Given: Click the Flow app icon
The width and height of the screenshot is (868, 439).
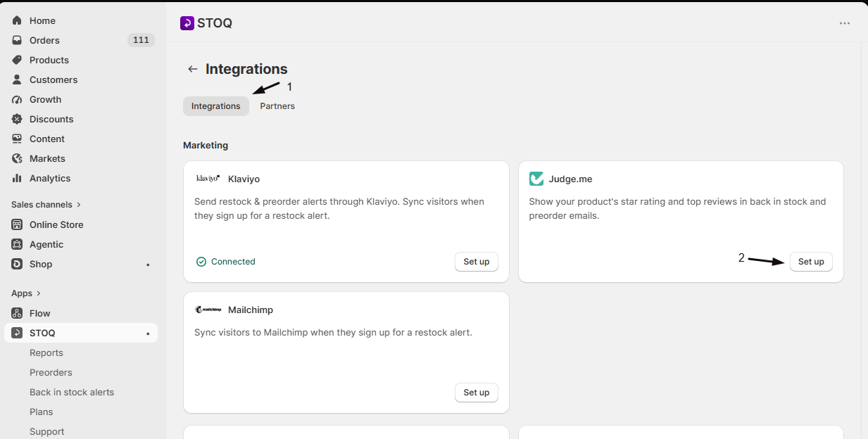Looking at the screenshot, I should (x=17, y=313).
